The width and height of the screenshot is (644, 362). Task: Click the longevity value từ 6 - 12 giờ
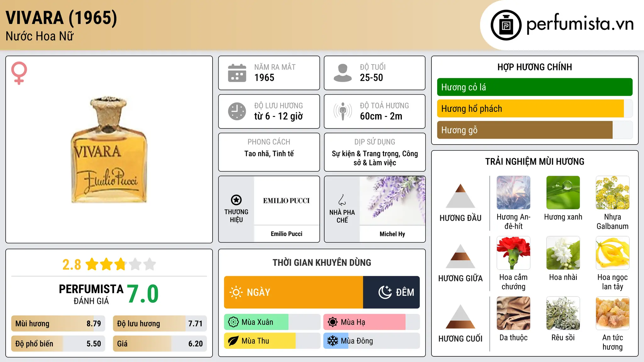tap(279, 116)
